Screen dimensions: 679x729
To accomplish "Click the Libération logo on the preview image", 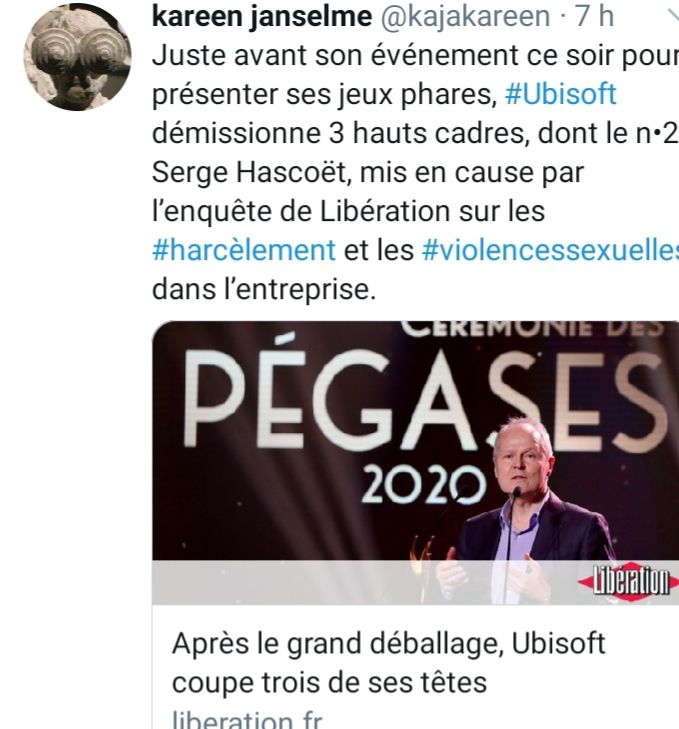I will [x=630, y=581].
